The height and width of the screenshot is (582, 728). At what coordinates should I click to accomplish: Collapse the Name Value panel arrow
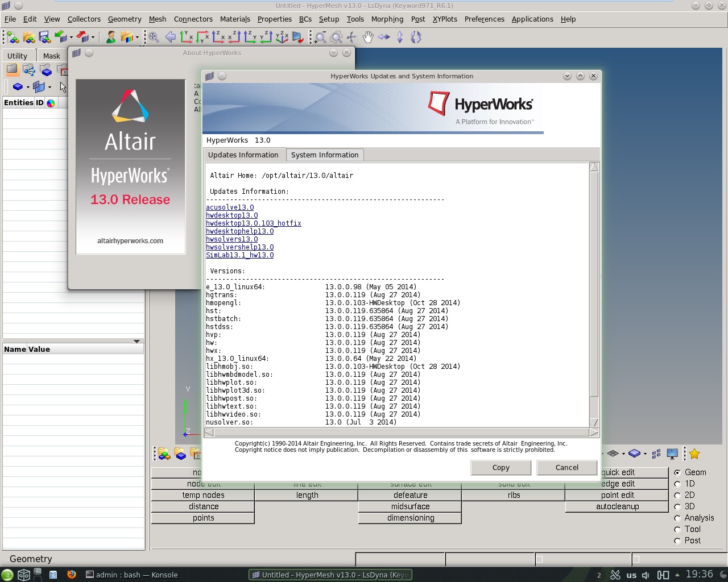point(136,342)
